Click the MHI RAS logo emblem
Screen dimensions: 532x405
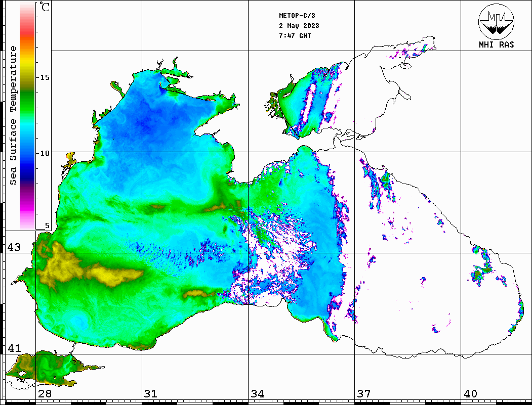496,21
